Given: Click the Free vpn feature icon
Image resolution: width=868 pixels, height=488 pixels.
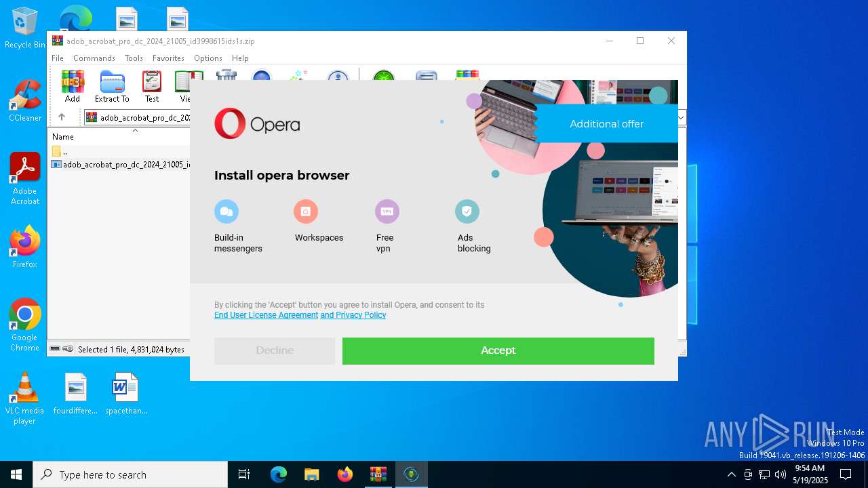Looking at the screenshot, I should click(387, 211).
